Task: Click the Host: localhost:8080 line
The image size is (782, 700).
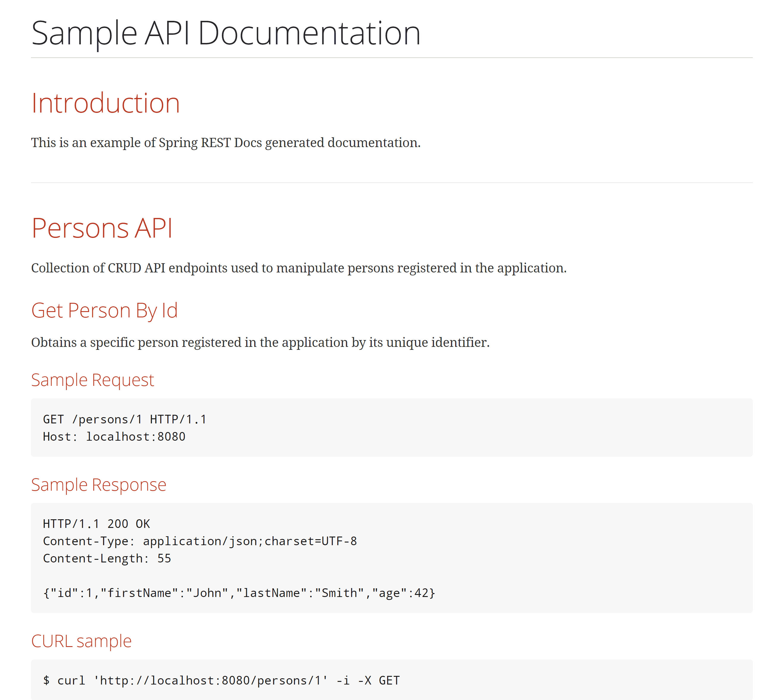Action: tap(114, 436)
